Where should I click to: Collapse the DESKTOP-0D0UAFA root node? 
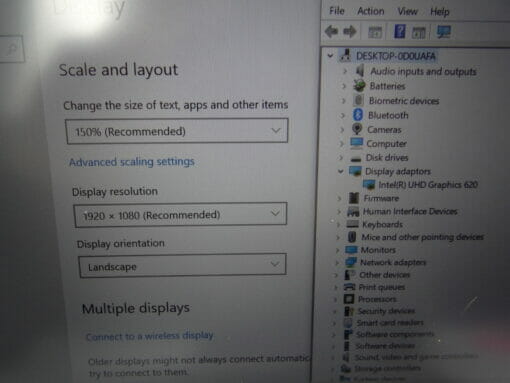coord(330,56)
